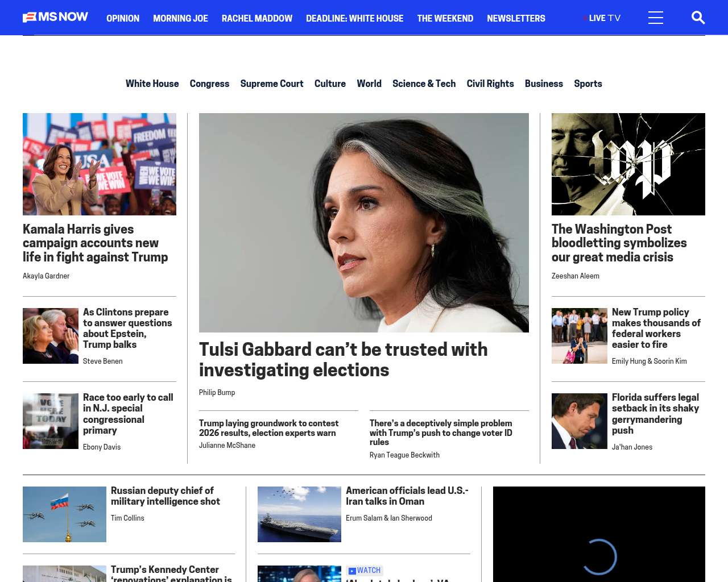Read Trump contest 2026 results article
Viewport: 728px width, 582px height.
pos(268,428)
